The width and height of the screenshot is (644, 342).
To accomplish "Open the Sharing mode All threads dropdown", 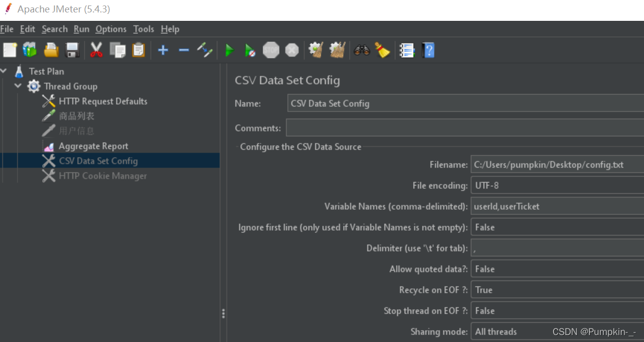I will (x=557, y=332).
